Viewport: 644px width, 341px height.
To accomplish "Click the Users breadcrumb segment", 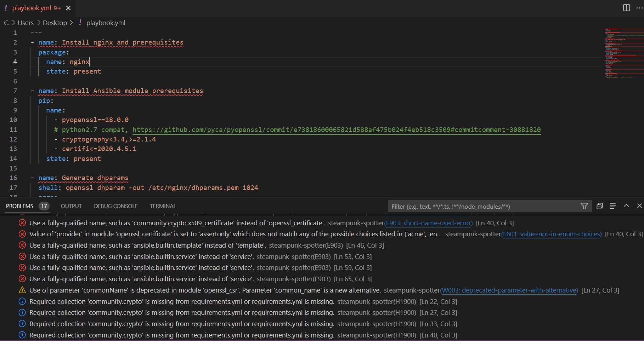I will 26,23.
